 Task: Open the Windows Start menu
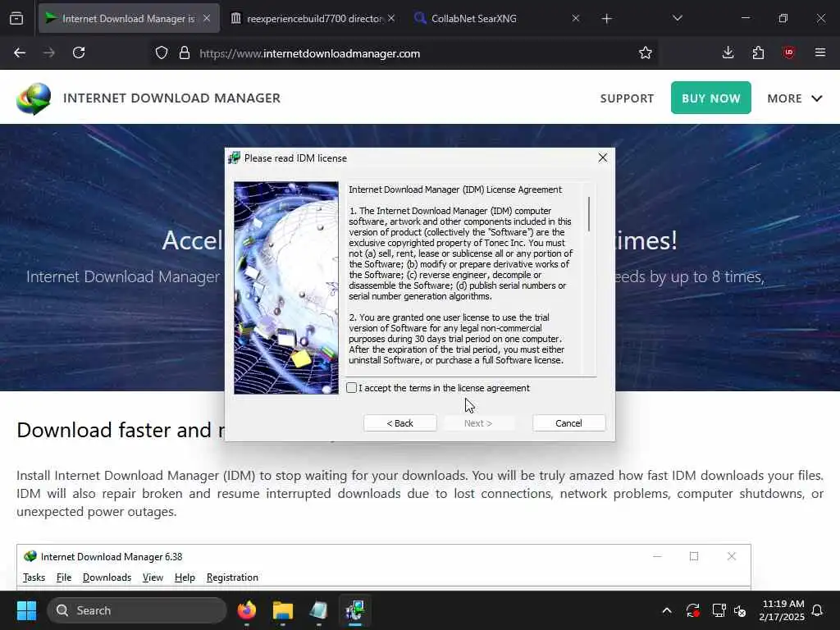[x=26, y=610]
